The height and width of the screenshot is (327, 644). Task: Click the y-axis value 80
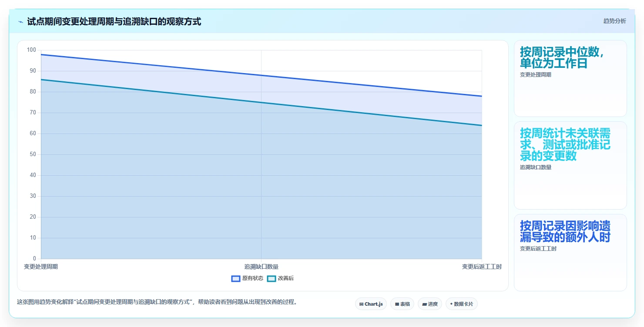pyautogui.click(x=33, y=92)
